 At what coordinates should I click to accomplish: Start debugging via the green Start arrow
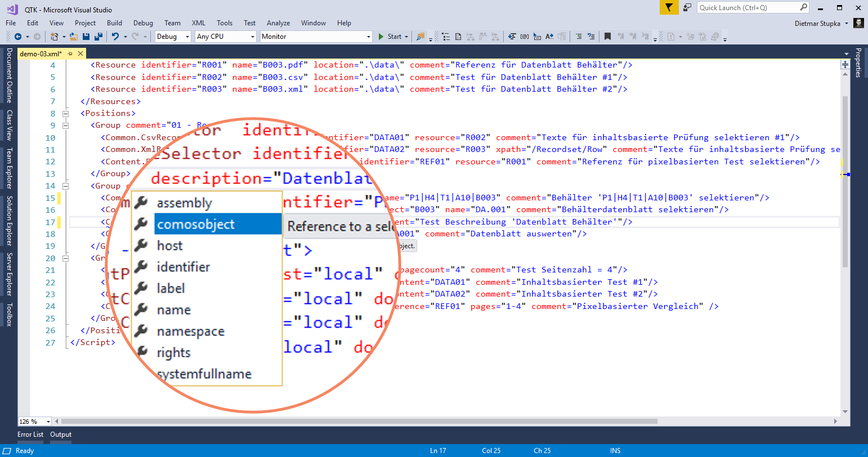(x=382, y=36)
